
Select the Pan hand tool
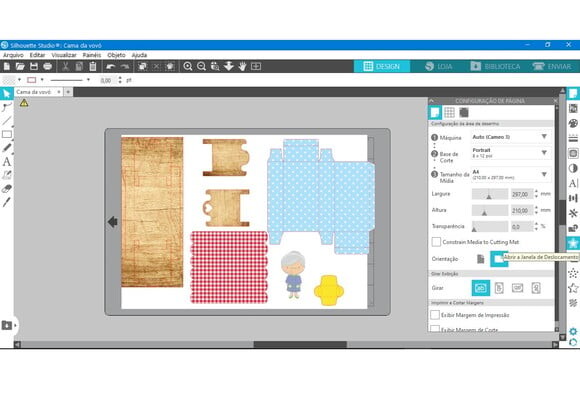[x=242, y=66]
